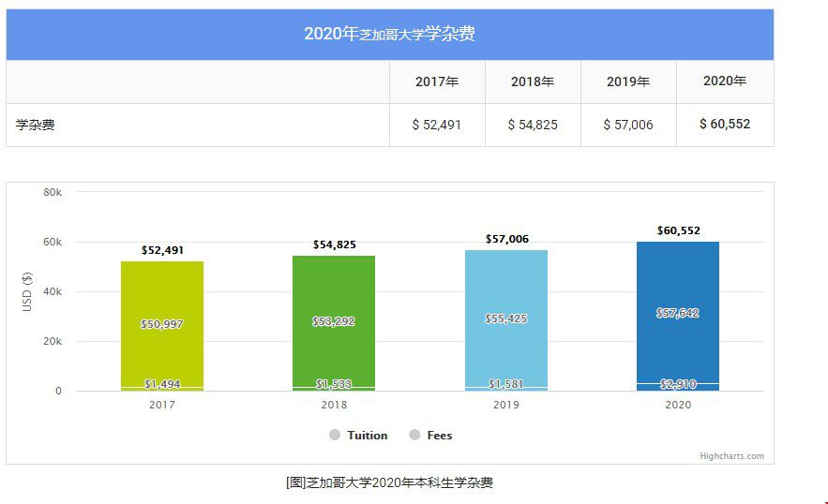
Task: Click the y-axis tick 80k
Action: point(53,193)
